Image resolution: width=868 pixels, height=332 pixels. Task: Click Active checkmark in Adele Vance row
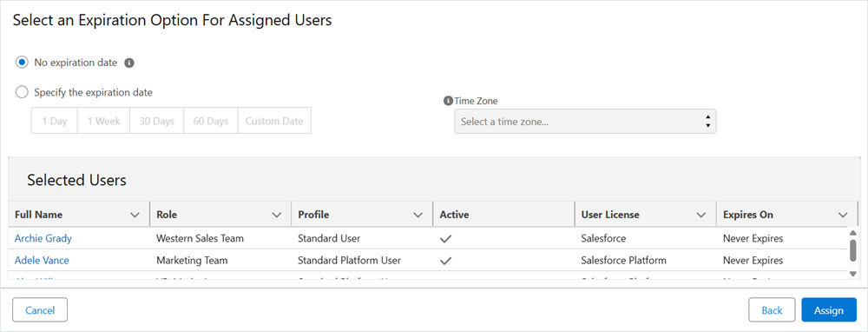tap(445, 261)
